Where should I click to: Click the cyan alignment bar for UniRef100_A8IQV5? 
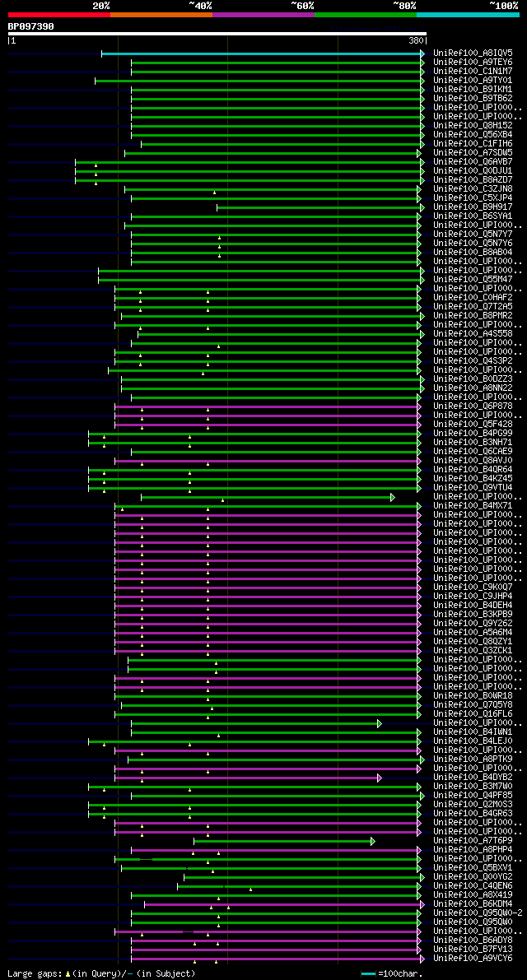point(263,53)
